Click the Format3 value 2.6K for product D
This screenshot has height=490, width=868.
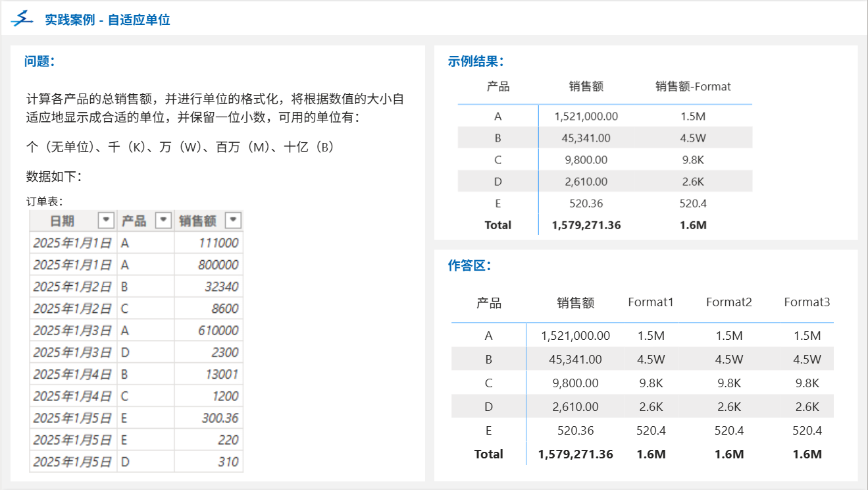[807, 406]
